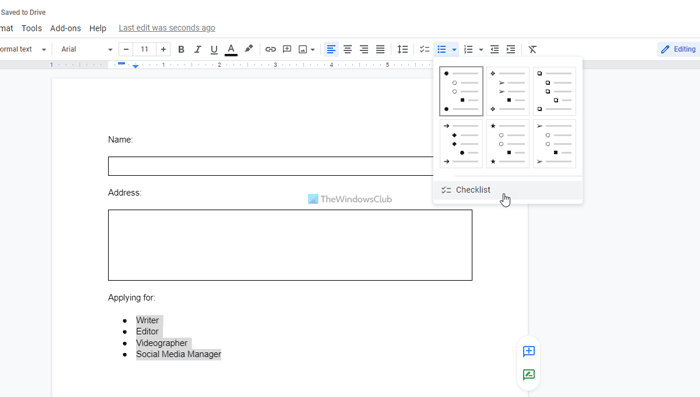The image size is (700, 397).
Task: Click the numbered list icon
Action: click(x=468, y=50)
